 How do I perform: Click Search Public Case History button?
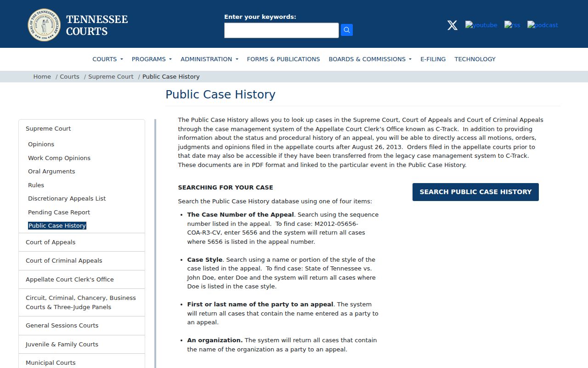(x=475, y=192)
